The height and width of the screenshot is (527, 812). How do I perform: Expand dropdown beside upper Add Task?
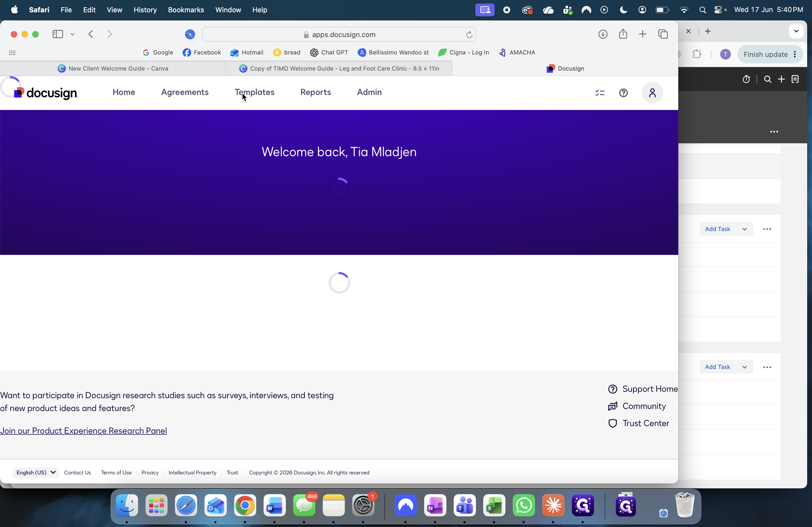[744, 229]
